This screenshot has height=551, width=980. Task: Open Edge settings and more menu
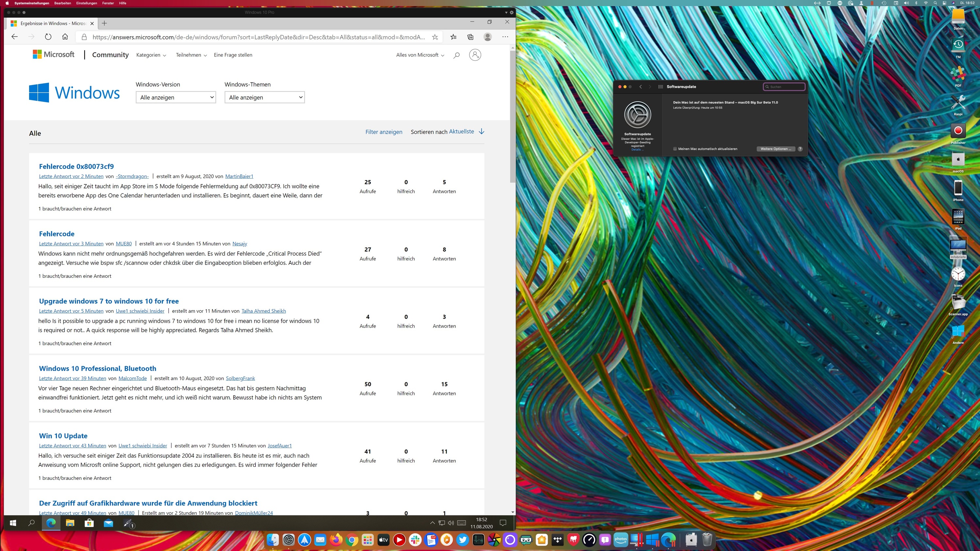[505, 37]
